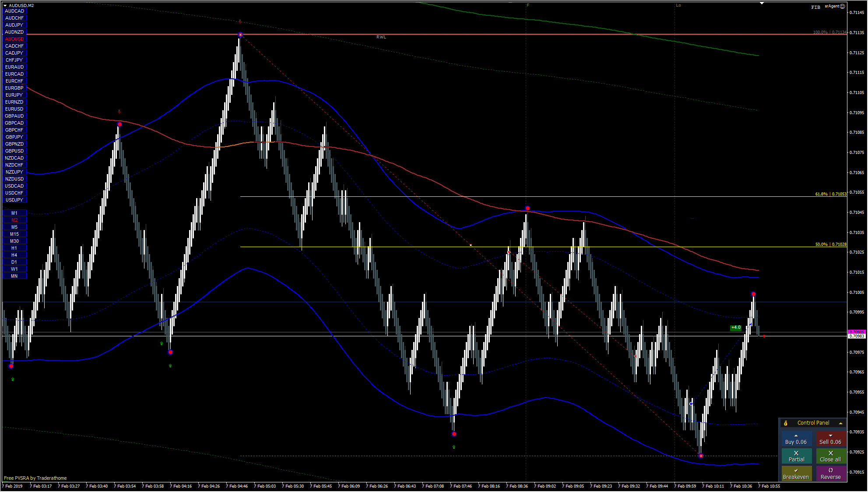The width and height of the screenshot is (868, 492).
Task: Select the 50.0% Fibonacci level label
Action: coord(830,244)
